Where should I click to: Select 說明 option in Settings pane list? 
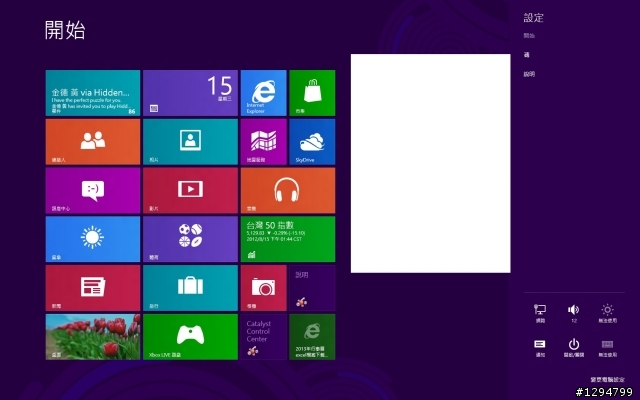coord(529,74)
